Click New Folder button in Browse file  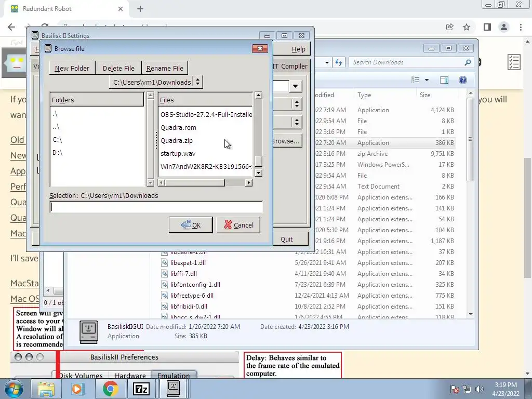[x=72, y=68]
